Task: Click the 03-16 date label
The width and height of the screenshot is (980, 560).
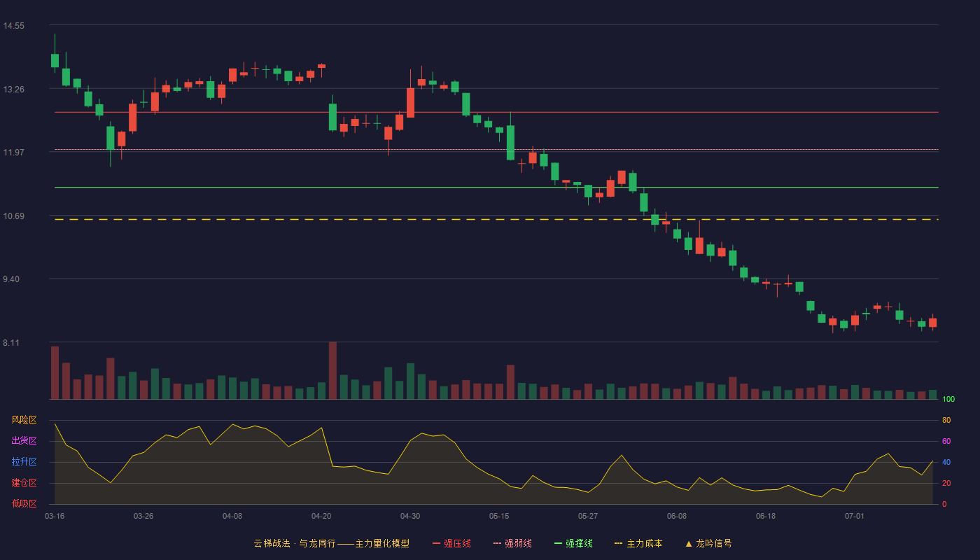Action: (x=55, y=516)
